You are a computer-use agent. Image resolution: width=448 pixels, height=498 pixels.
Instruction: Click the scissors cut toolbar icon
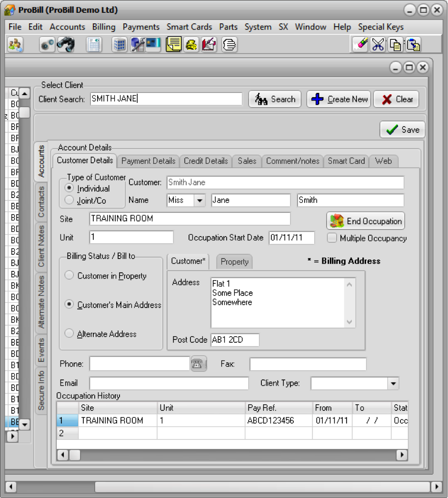tap(378, 44)
